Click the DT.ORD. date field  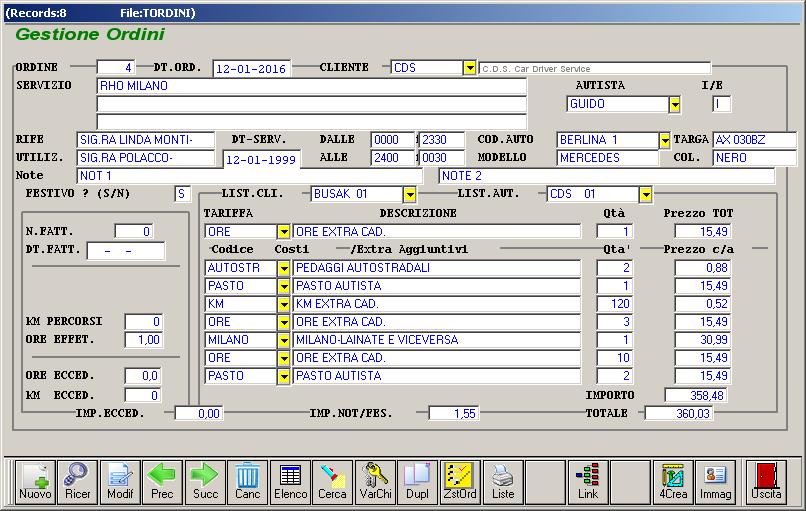[252, 68]
